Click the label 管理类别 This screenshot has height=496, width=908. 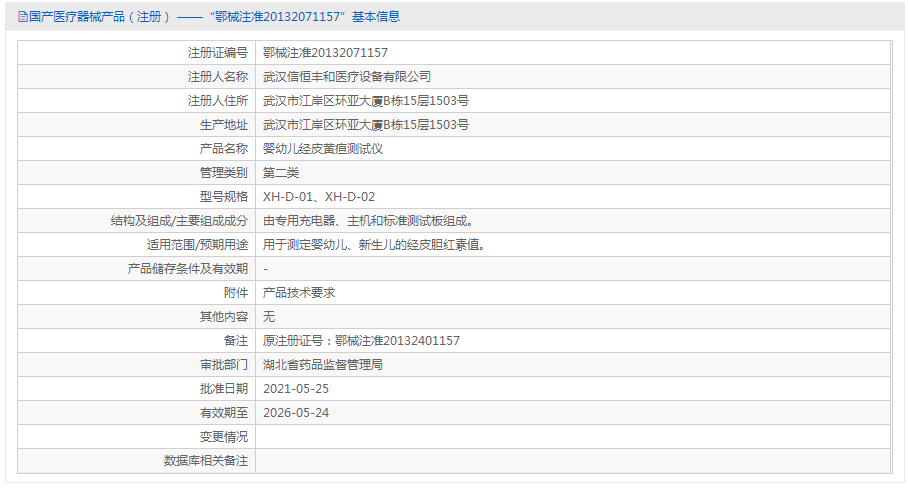[224, 172]
